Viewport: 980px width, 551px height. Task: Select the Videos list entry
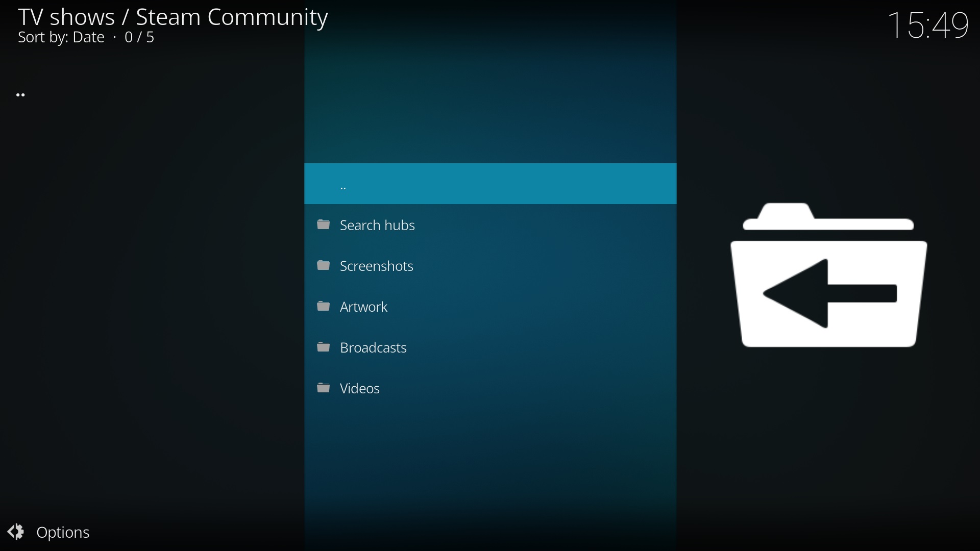(360, 389)
